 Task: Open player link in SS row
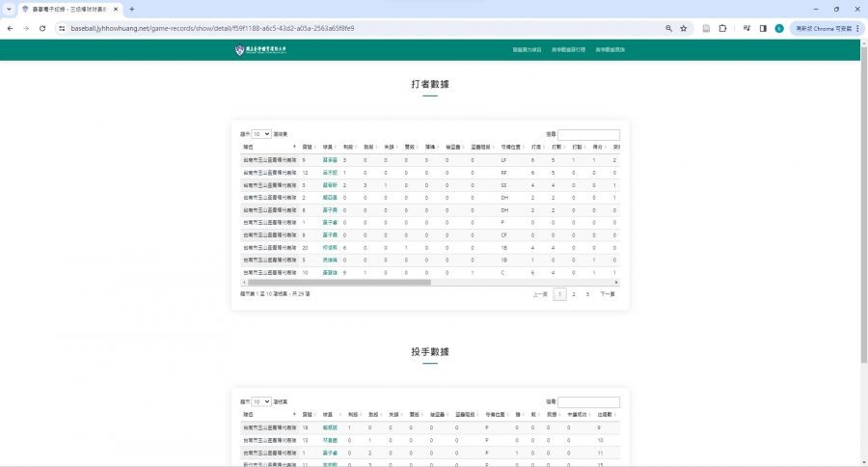point(330,185)
